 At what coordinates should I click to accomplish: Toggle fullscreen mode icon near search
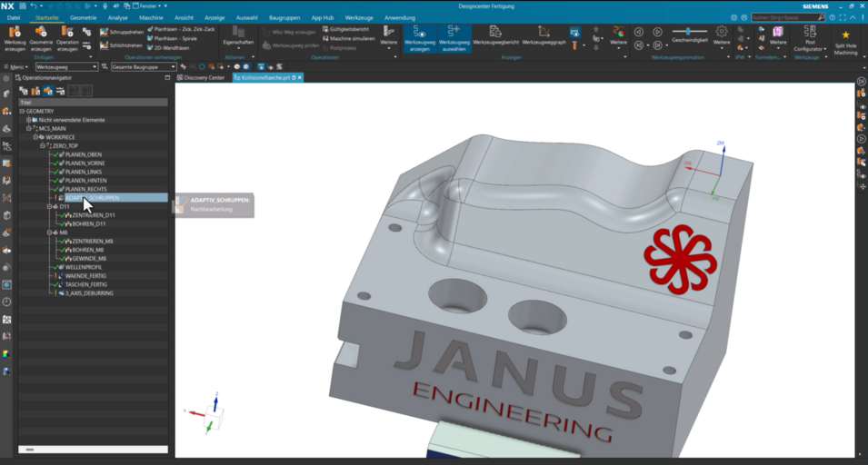coord(843,17)
